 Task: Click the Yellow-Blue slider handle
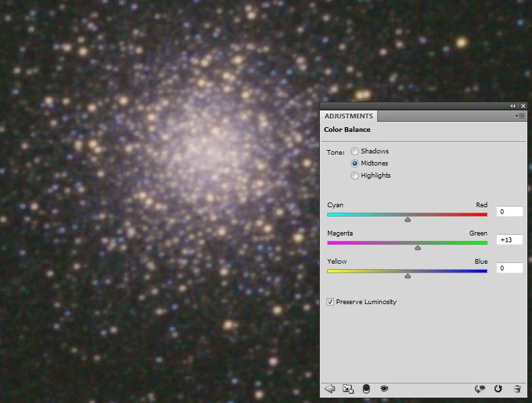tap(407, 275)
